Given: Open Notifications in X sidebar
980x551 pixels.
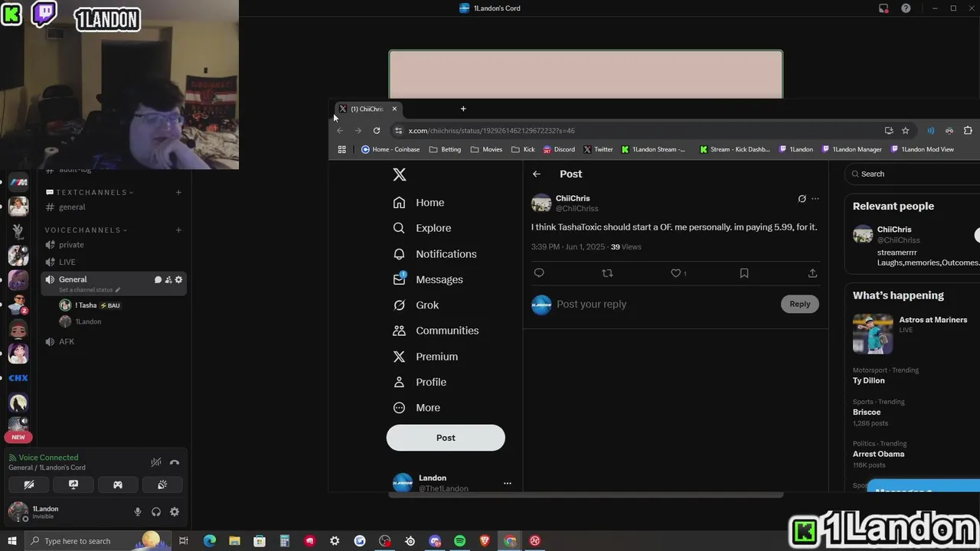Looking at the screenshot, I should tap(434, 254).
